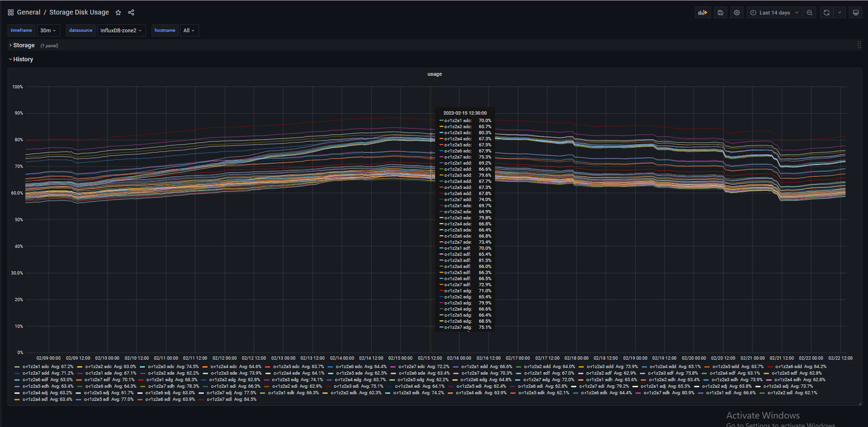This screenshot has width=868, height=427.
Task: Zoom out the time range
Action: 810,13
